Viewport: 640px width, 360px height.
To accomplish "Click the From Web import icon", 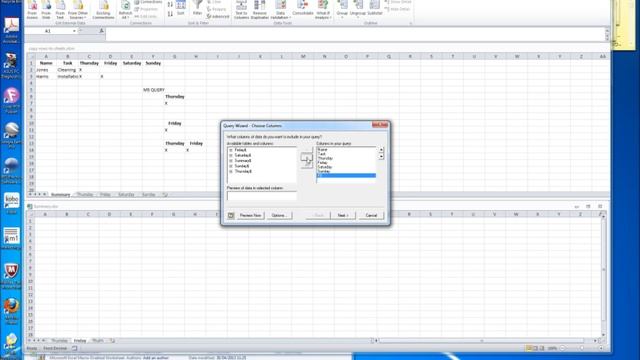I will pos(46,10).
